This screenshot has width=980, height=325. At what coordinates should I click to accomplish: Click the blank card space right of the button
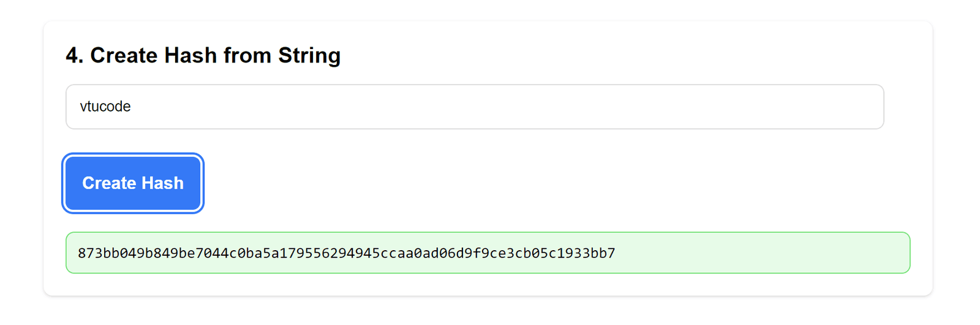[x=551, y=183]
